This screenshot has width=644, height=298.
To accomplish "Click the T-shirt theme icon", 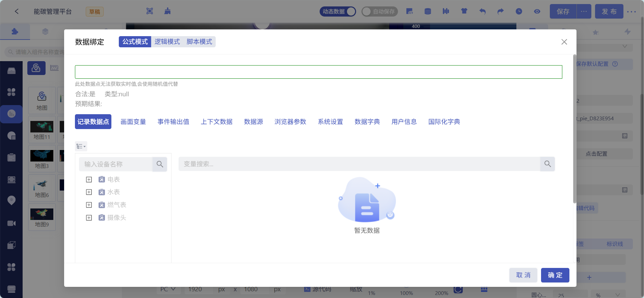I will click(464, 11).
